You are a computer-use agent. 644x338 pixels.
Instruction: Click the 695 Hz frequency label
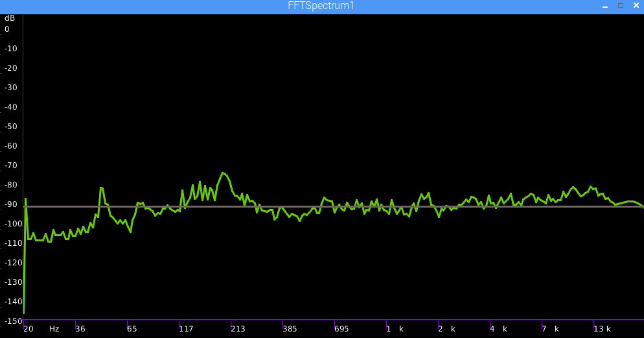point(341,329)
